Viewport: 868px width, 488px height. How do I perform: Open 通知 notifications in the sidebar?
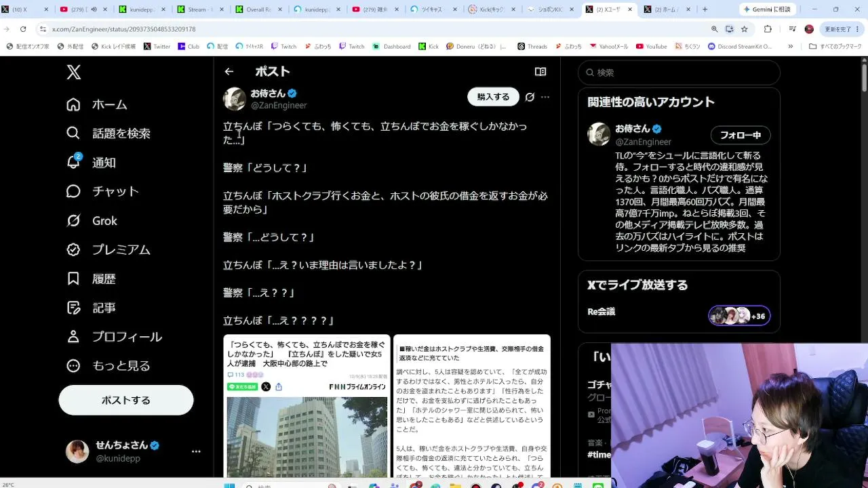pos(91,163)
